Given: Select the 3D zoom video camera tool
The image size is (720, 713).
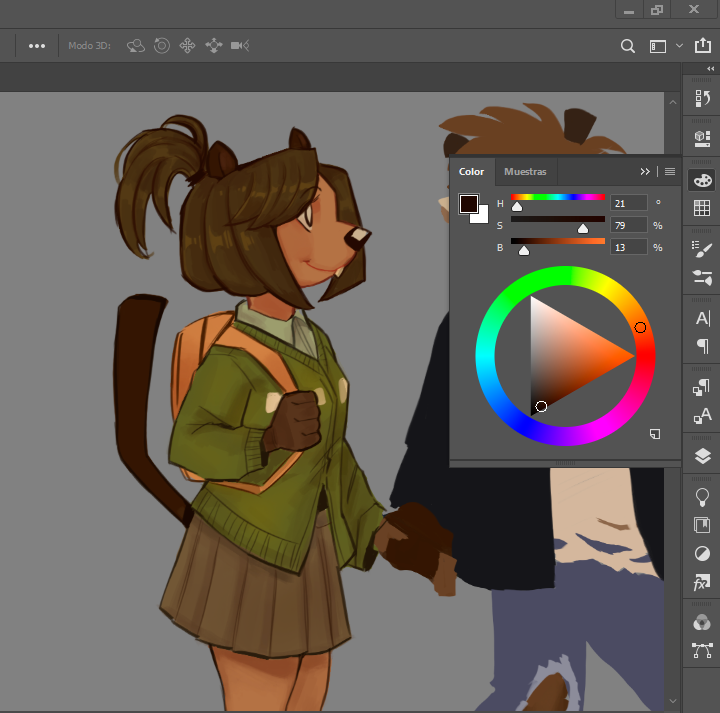Looking at the screenshot, I should (x=240, y=45).
